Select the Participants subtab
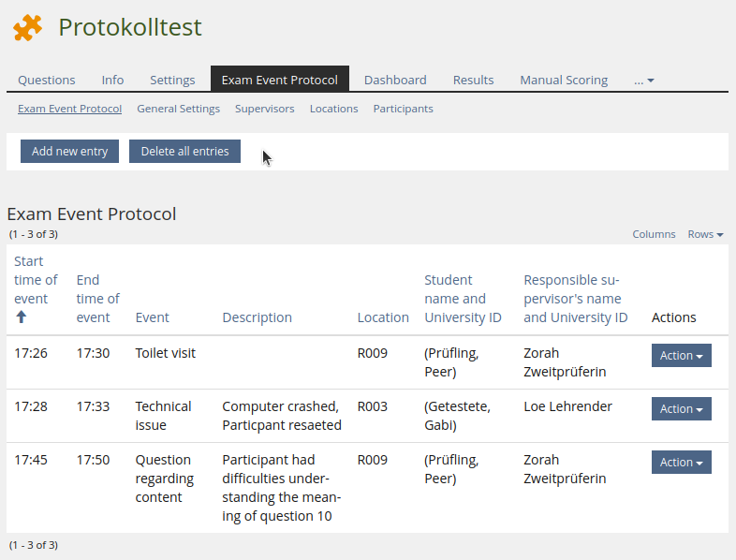This screenshot has height=560, width=736. [403, 109]
